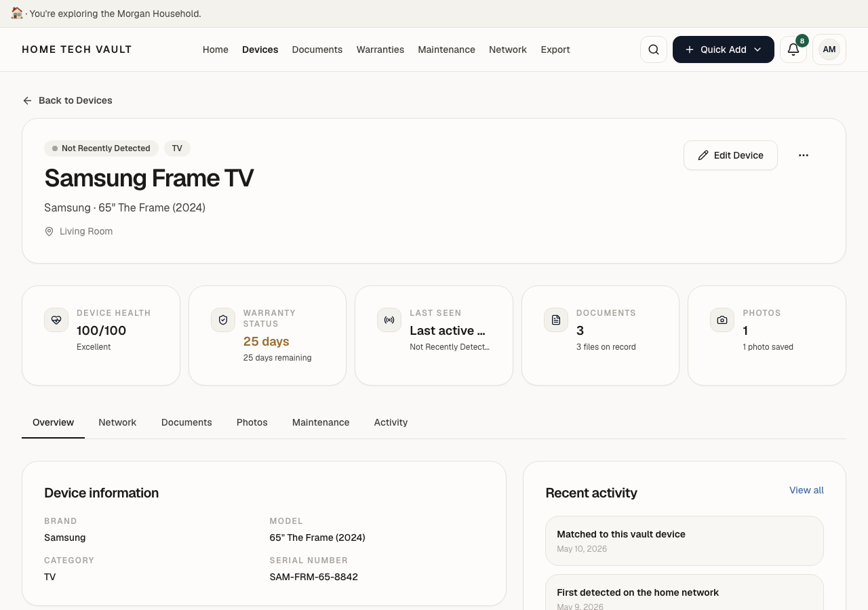
Task: Open the Device Health 100/100 card
Action: tap(101, 335)
